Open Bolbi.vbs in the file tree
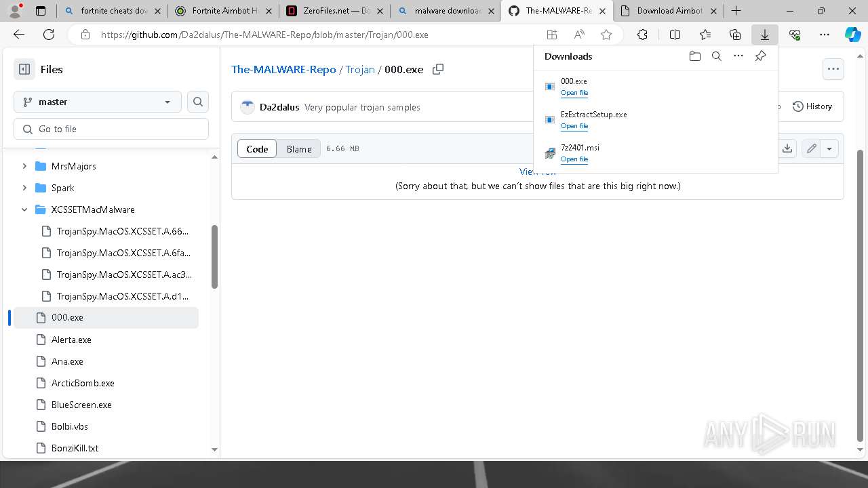 point(106,426)
